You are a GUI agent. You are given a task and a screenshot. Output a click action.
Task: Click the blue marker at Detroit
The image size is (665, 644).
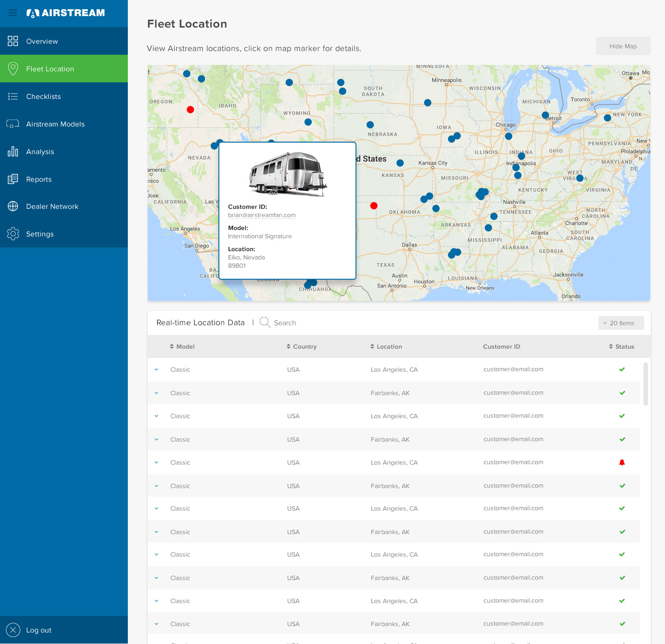point(545,115)
